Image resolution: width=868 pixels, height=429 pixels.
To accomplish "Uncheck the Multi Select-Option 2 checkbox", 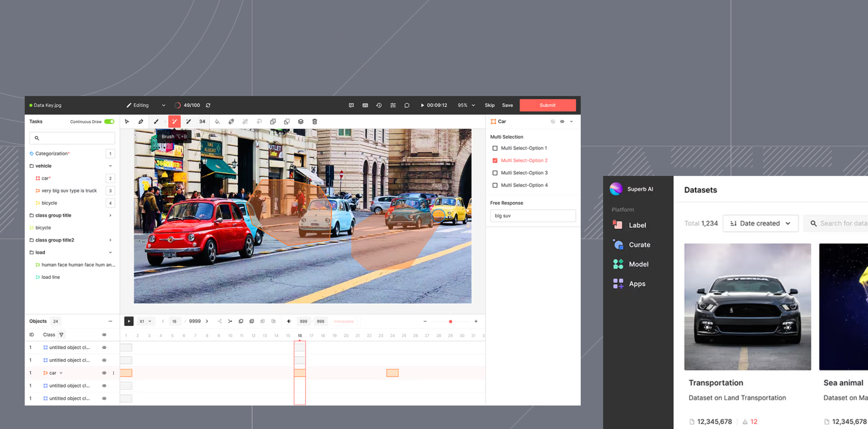I will [x=495, y=160].
